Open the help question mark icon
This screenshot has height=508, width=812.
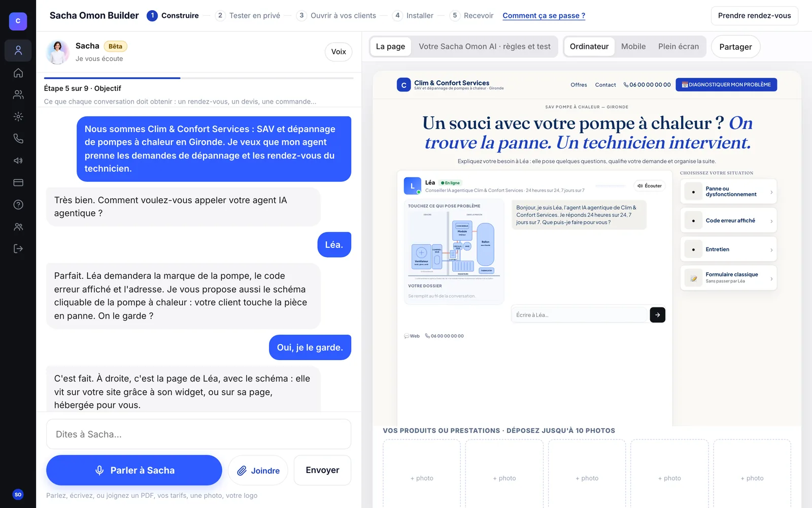(18, 205)
